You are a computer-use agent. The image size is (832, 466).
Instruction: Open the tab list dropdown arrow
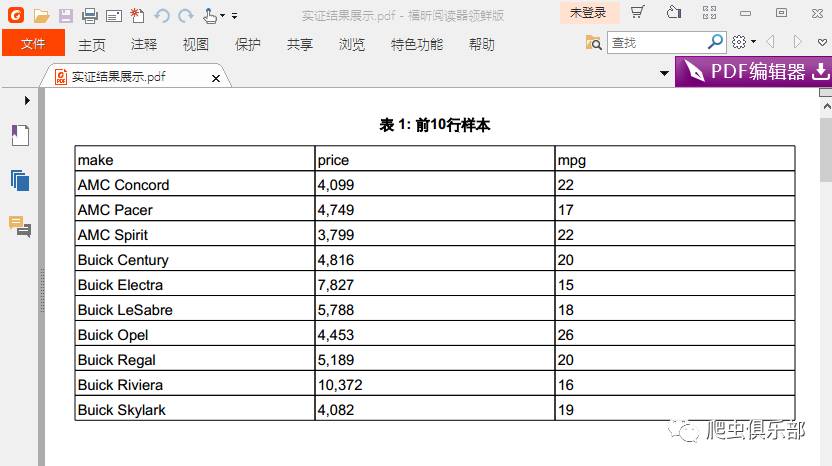tap(664, 73)
